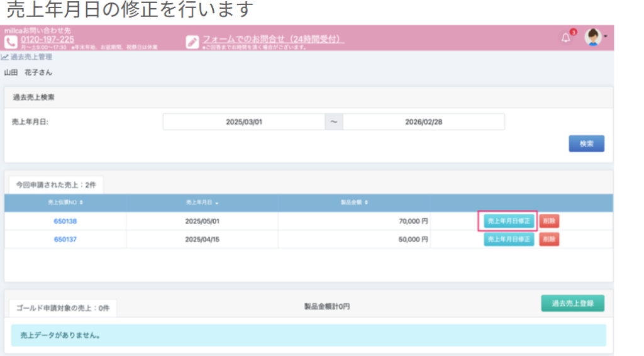
Task: Expand the user account dropdown arrow
Action: point(606,37)
